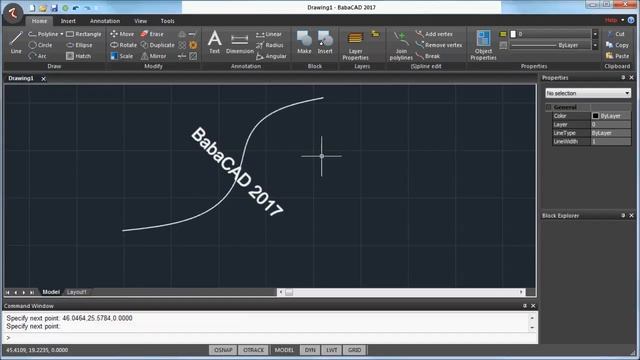Collapse the General properties section

click(x=549, y=107)
